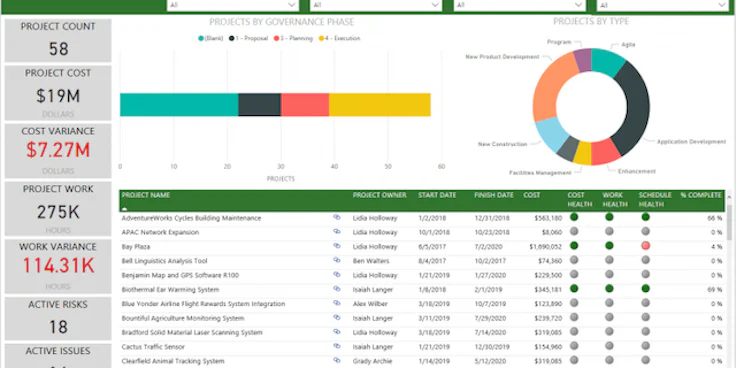Image resolution: width=736 pixels, height=368 pixels.
Task: Click link icon for APAC Network Expansion
Action: tap(337, 231)
